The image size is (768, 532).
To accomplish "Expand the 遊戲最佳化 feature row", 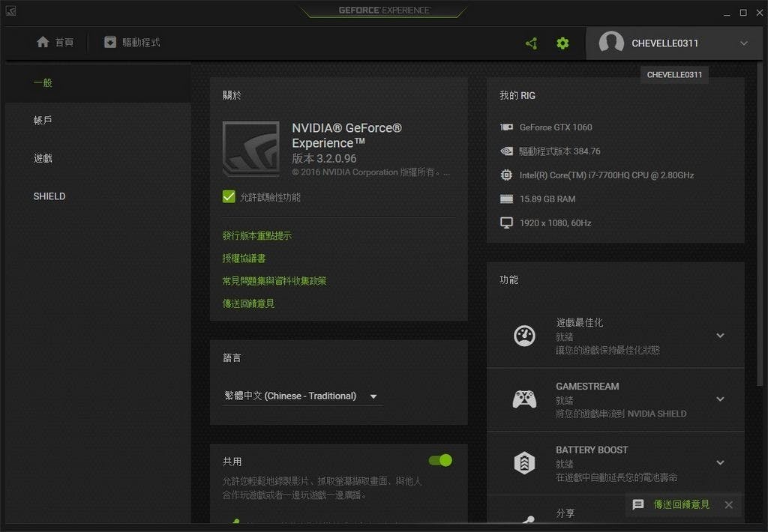I will click(720, 335).
